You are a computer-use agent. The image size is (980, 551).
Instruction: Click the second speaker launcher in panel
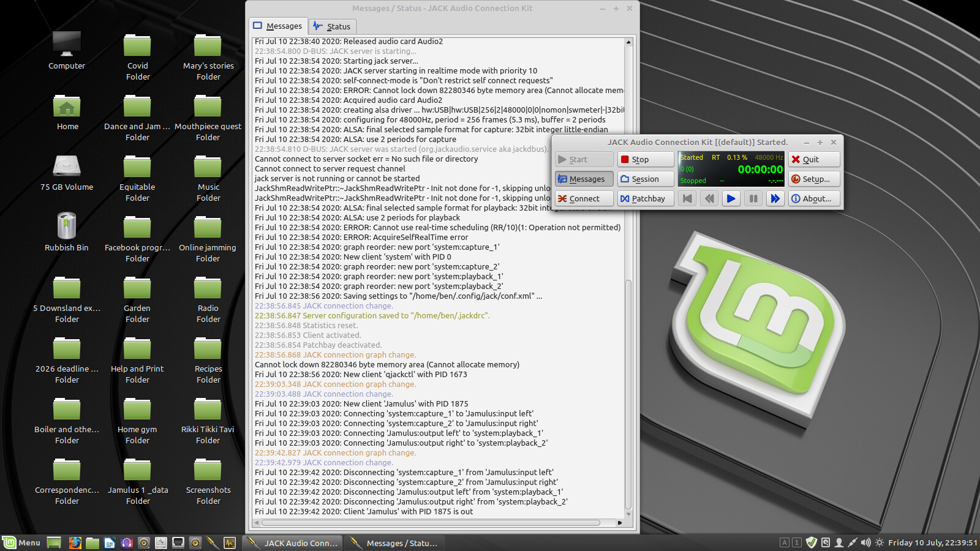pyautogui.click(x=195, y=542)
